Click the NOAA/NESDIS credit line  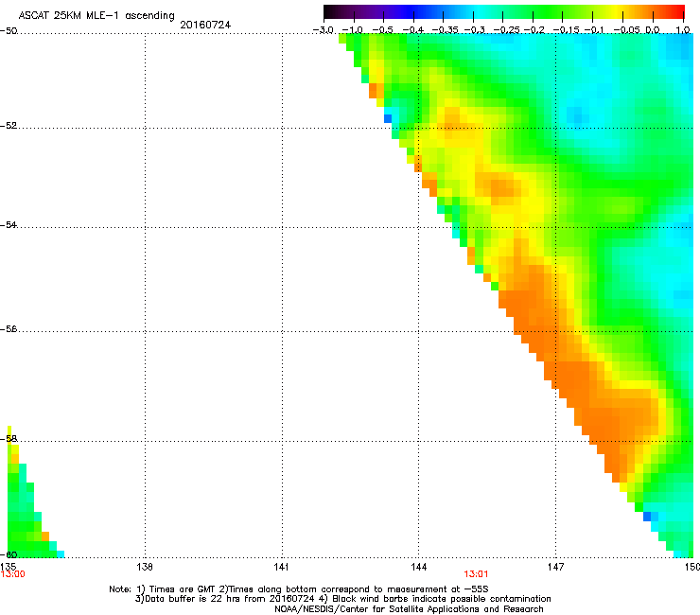409,609
